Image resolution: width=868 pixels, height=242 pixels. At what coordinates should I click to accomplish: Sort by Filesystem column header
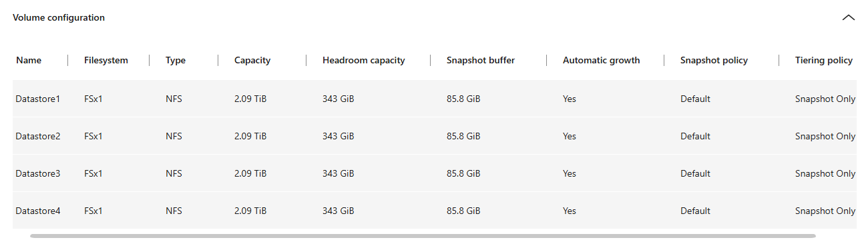[106, 60]
